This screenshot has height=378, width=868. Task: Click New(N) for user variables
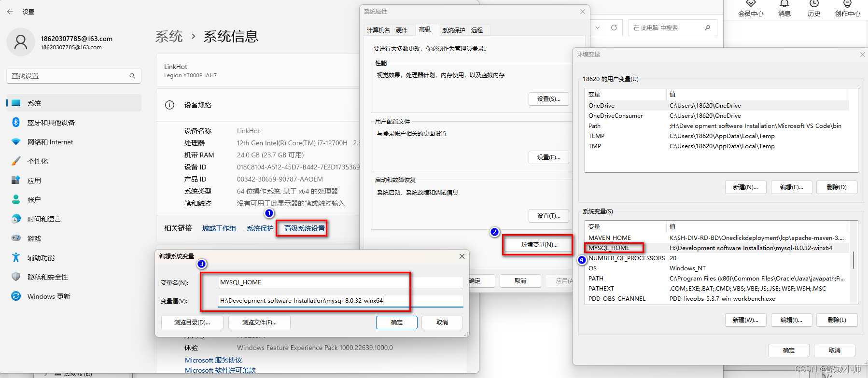pyautogui.click(x=746, y=187)
